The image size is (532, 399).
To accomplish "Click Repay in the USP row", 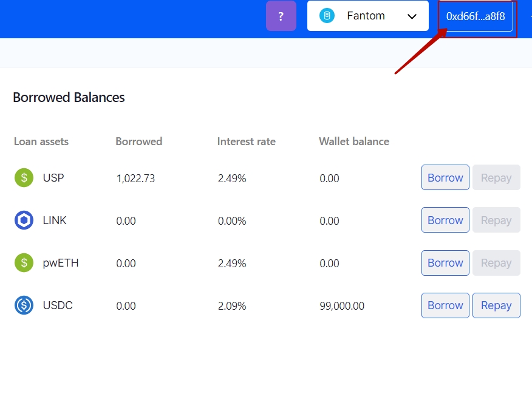I will click(496, 178).
